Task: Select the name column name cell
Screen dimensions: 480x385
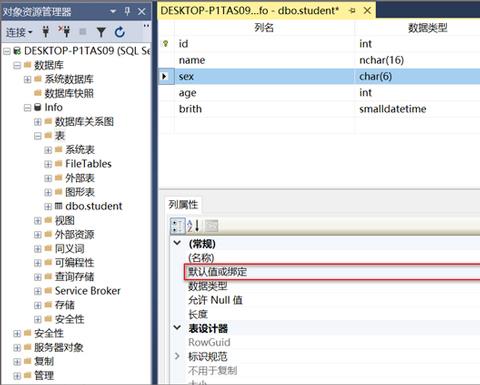Action: click(x=264, y=60)
